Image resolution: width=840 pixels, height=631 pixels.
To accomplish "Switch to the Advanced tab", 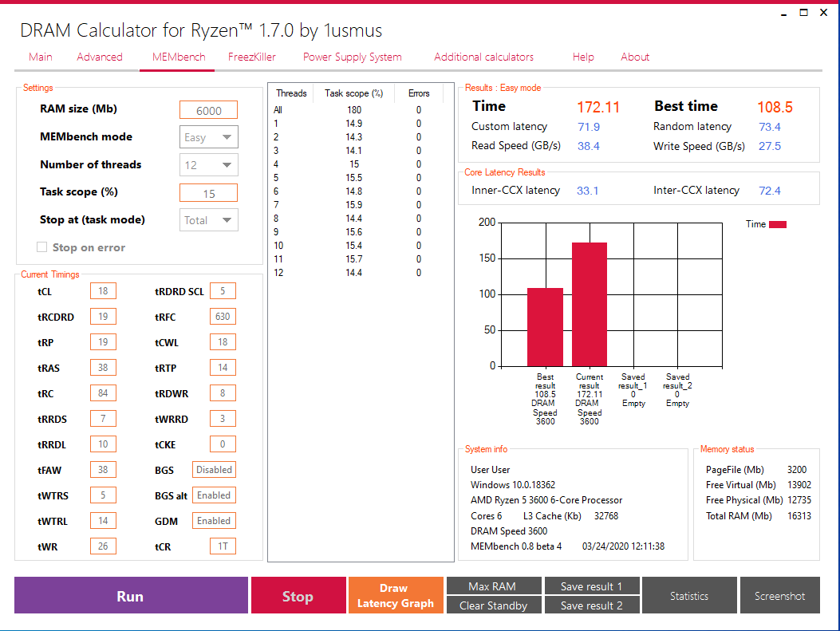I will coord(100,57).
